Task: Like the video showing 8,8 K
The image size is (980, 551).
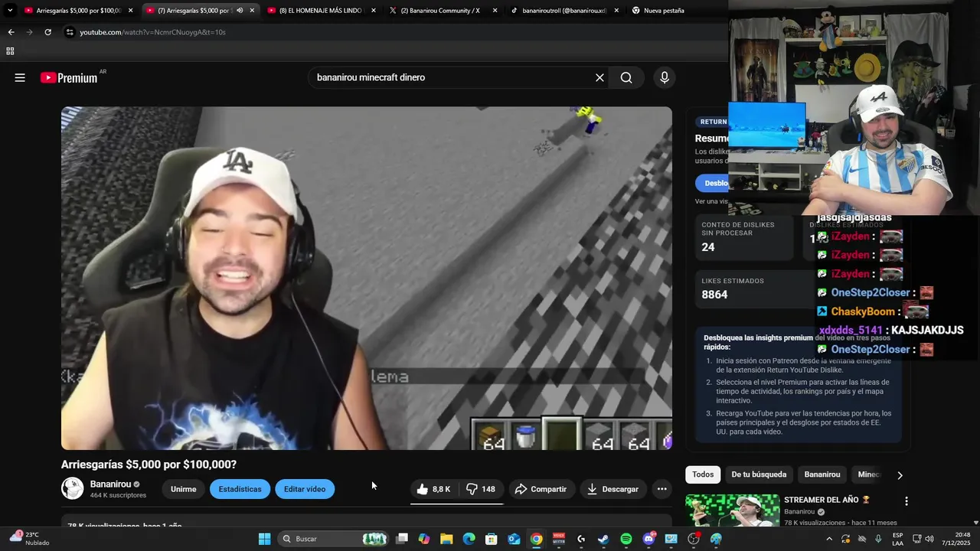Action: click(434, 489)
